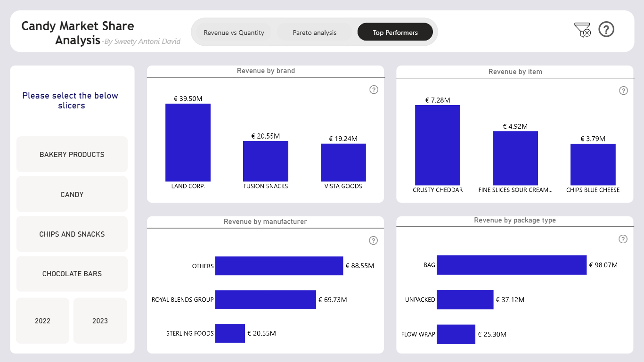Click the UNPACKED package type bar
This screenshot has height=362, width=644.
point(465,300)
